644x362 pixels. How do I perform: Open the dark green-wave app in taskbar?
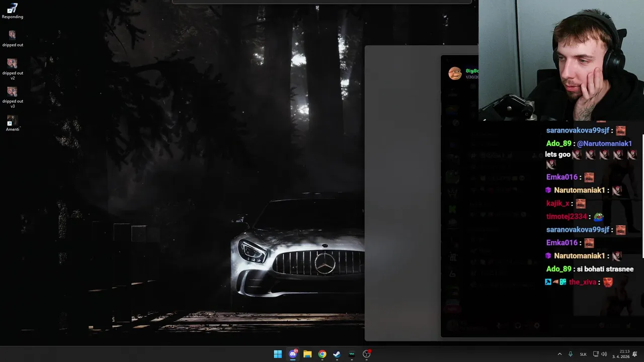[x=352, y=354]
